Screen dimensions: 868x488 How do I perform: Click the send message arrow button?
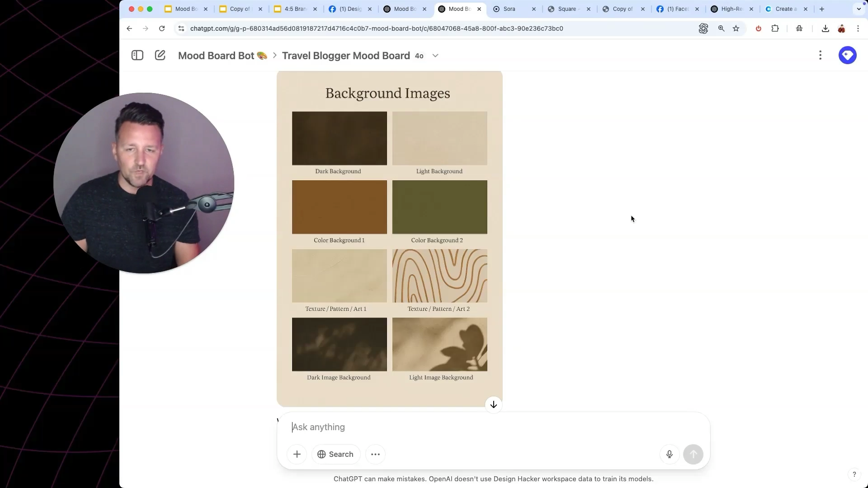[x=693, y=454]
